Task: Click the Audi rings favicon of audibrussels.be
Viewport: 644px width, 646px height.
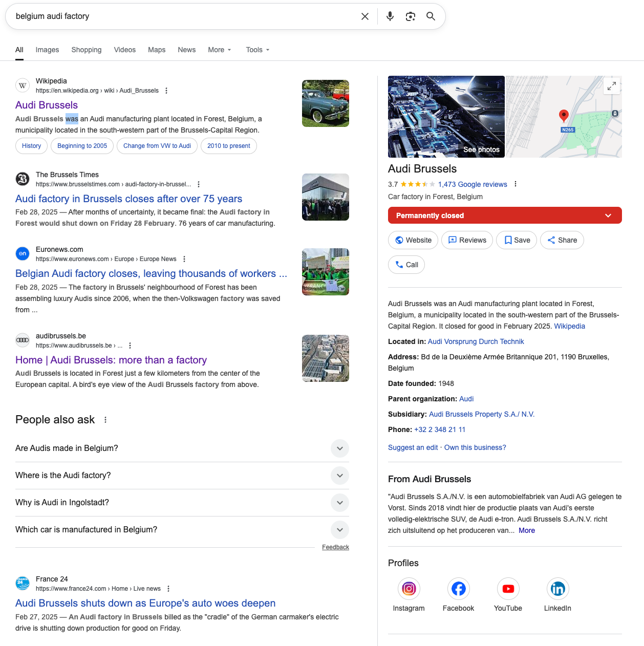Action: pyautogui.click(x=23, y=340)
